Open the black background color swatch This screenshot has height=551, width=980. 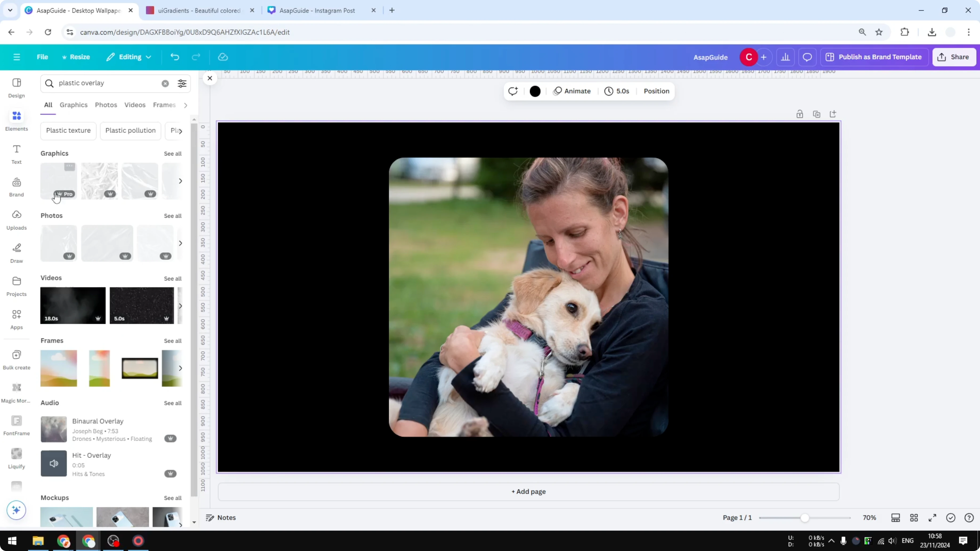[x=535, y=91]
